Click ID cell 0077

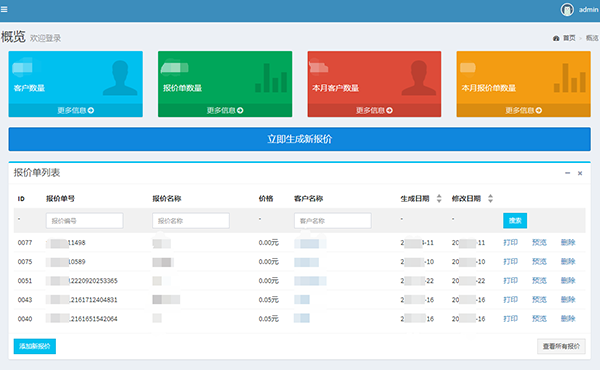[25, 243]
